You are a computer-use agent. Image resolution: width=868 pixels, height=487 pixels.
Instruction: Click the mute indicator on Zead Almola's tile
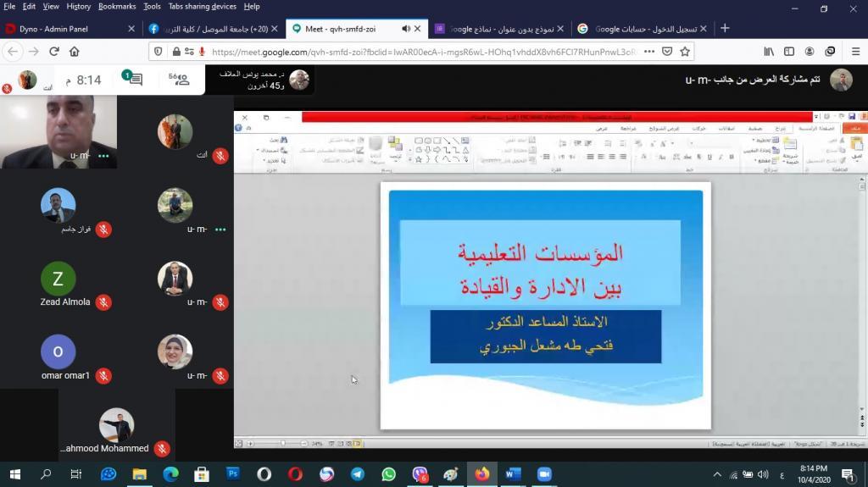(x=103, y=302)
